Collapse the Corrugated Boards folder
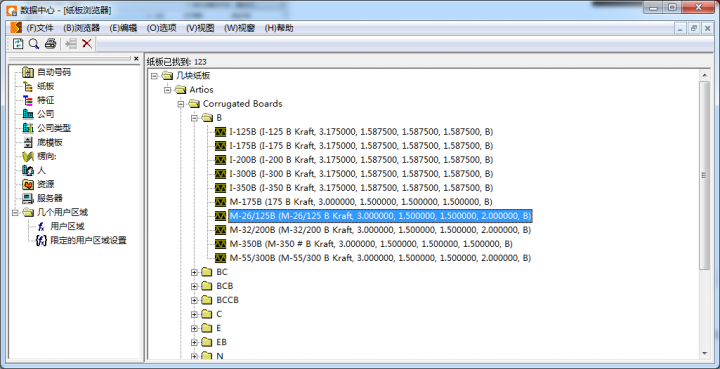This screenshot has width=720, height=369. pyautogui.click(x=181, y=104)
